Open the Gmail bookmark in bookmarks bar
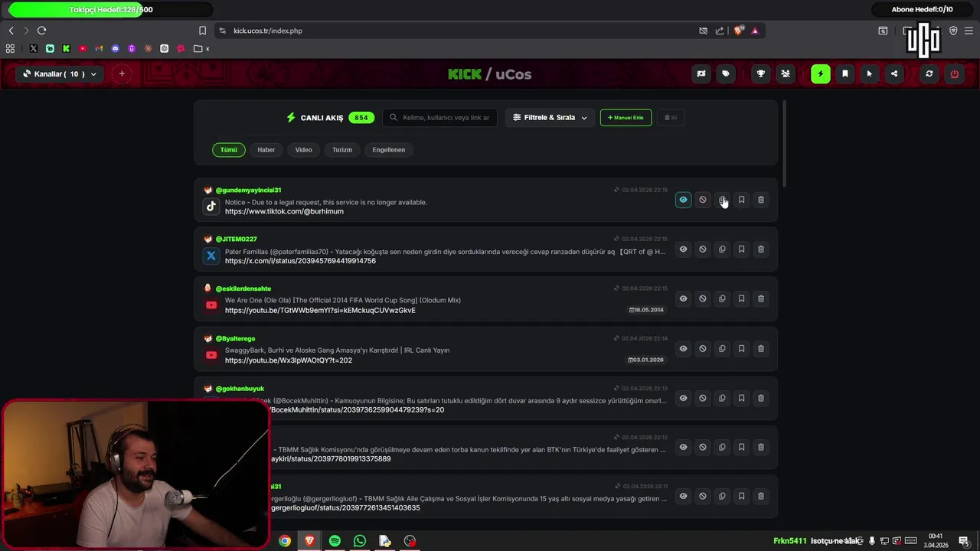980x551 pixels. point(99,48)
